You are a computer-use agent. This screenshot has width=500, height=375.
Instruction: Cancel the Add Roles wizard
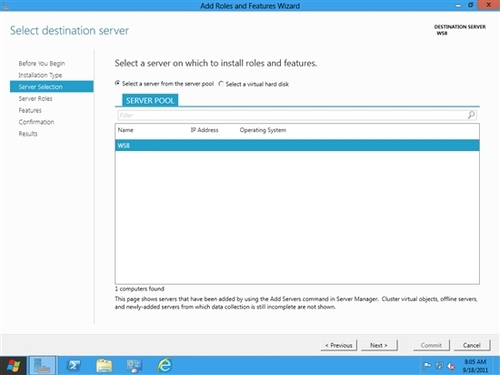click(472, 345)
